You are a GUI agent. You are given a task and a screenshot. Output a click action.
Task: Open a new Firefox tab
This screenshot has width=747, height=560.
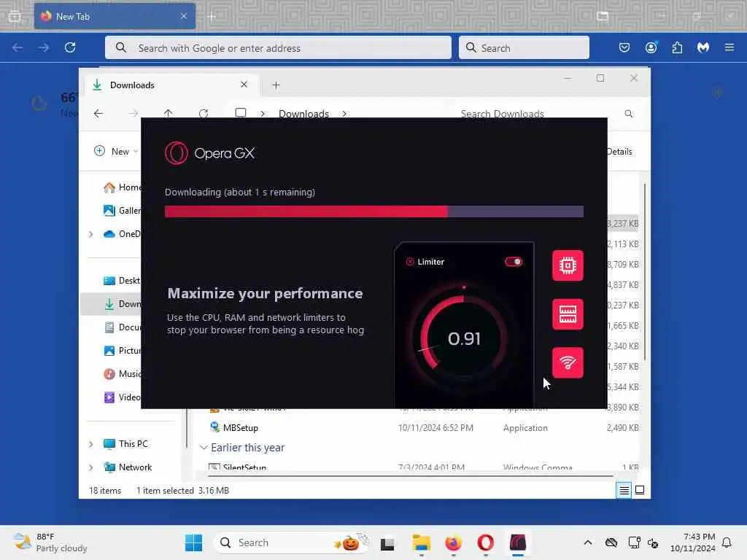coord(212,17)
